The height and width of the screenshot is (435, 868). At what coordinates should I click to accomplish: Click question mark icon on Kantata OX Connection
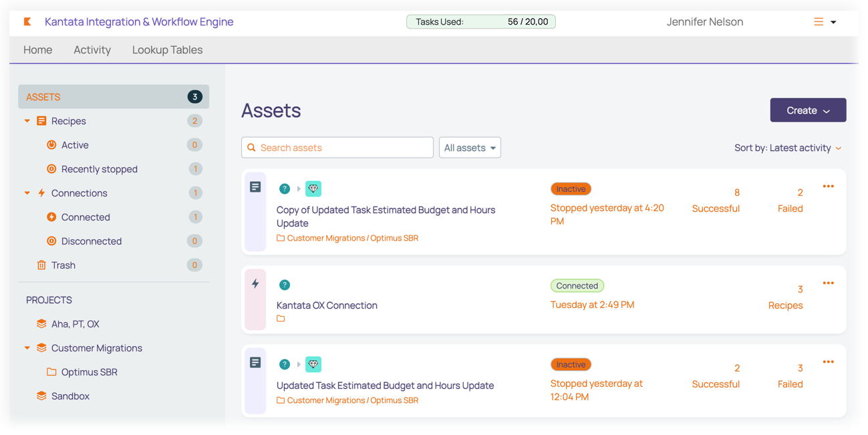(285, 285)
